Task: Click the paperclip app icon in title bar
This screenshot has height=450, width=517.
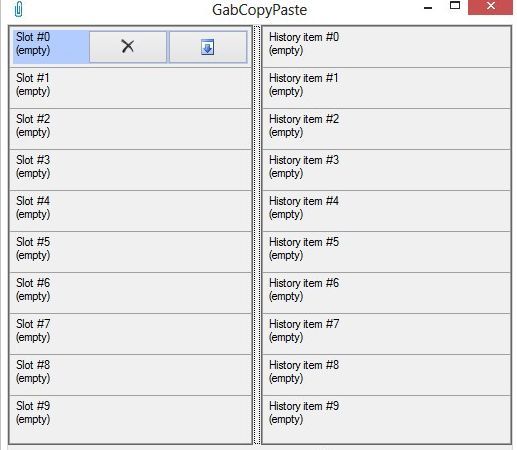Action: point(19,9)
